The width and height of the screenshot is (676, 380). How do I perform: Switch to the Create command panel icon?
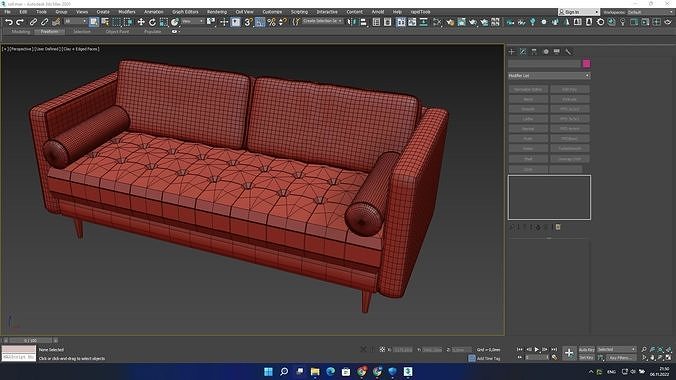coord(512,52)
